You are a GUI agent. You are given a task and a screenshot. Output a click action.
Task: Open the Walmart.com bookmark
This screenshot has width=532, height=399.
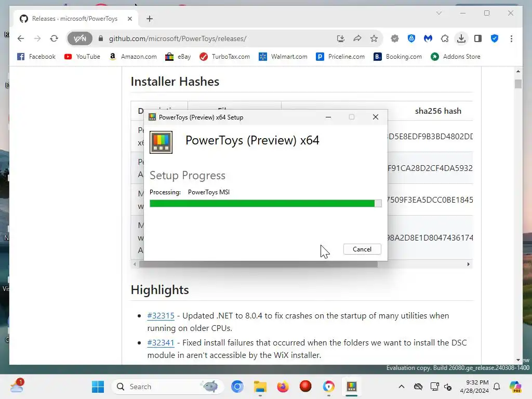click(x=283, y=57)
